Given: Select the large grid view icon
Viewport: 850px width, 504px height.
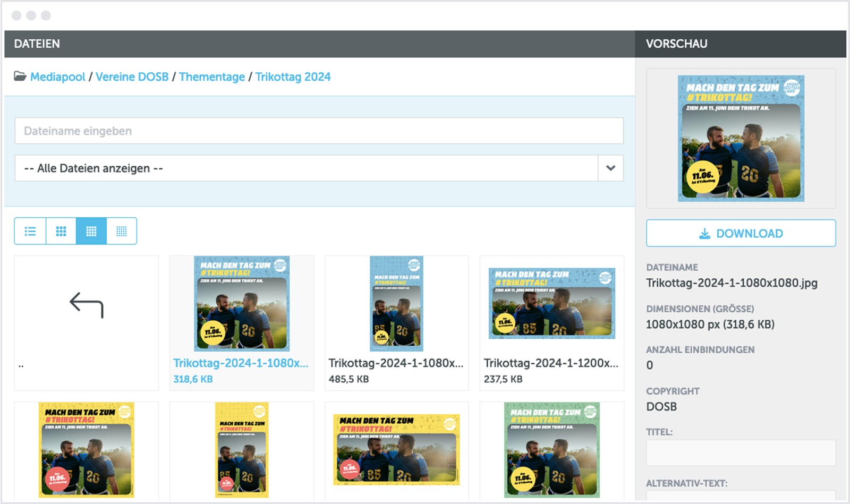Looking at the screenshot, I should coord(61,231).
